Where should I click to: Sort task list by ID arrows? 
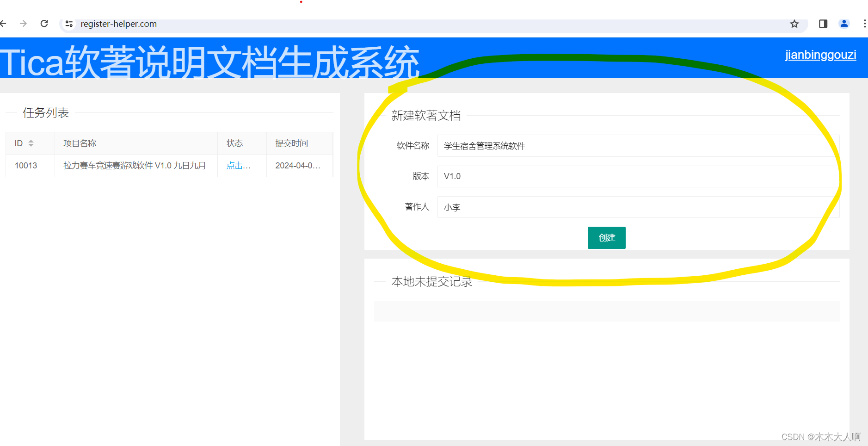coord(31,143)
